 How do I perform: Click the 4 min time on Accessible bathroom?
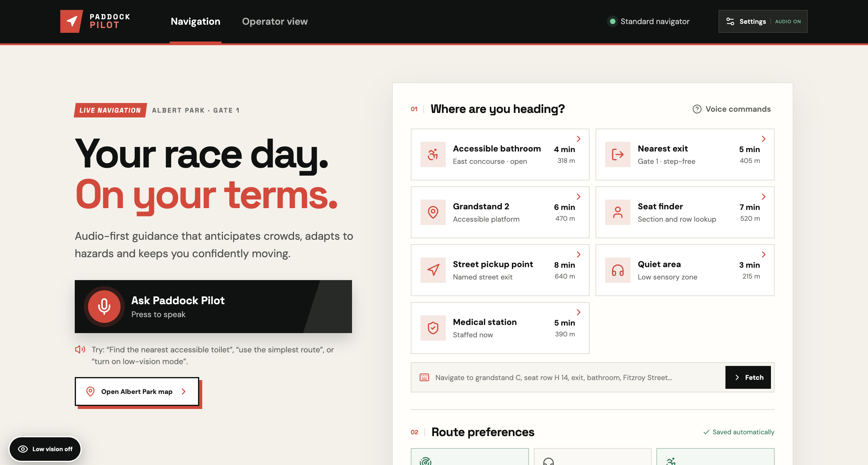[565, 149]
